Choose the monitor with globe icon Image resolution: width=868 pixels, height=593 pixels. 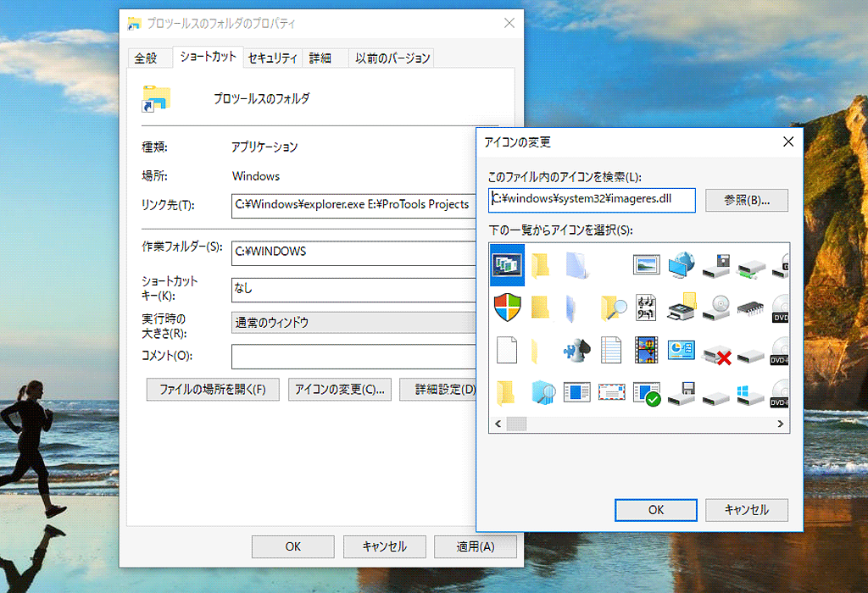click(682, 264)
